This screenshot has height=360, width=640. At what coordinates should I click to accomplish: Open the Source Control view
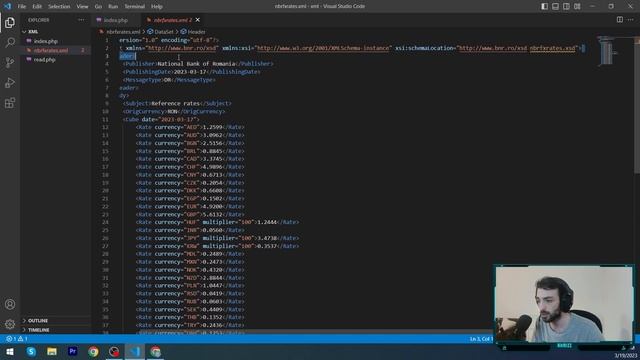tap(10, 62)
